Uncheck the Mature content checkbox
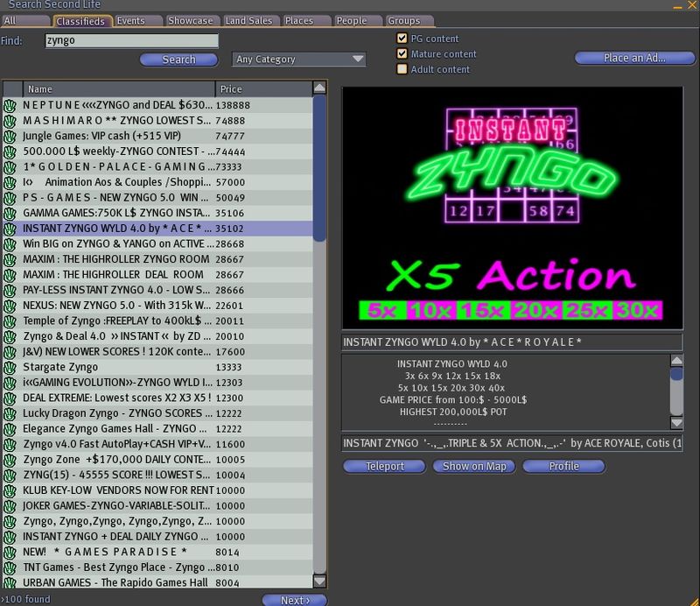 (x=402, y=53)
